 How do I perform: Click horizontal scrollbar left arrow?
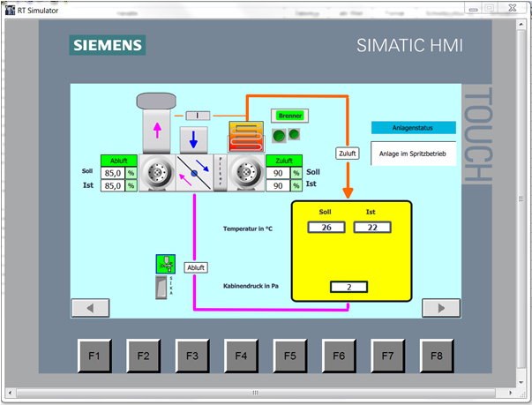(x=10, y=393)
